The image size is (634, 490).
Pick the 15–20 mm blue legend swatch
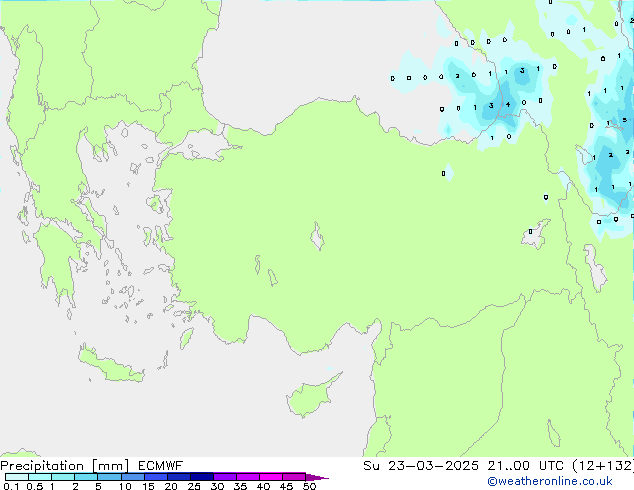156,477
